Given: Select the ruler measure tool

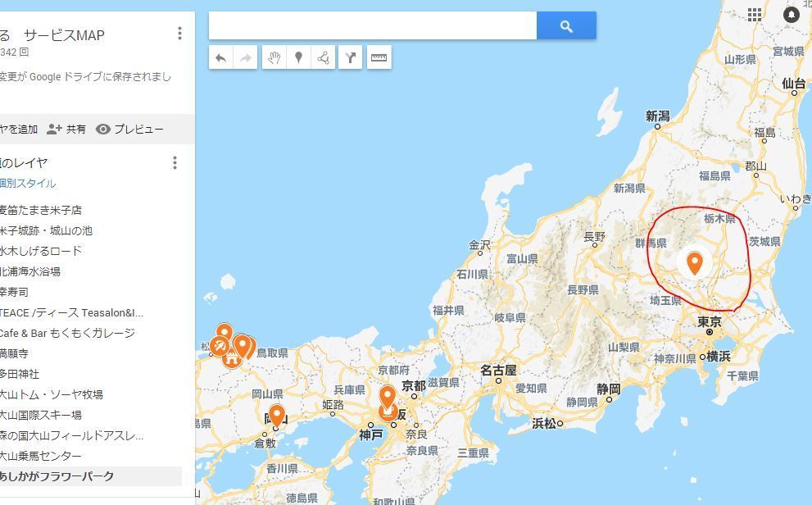Looking at the screenshot, I should (x=379, y=57).
